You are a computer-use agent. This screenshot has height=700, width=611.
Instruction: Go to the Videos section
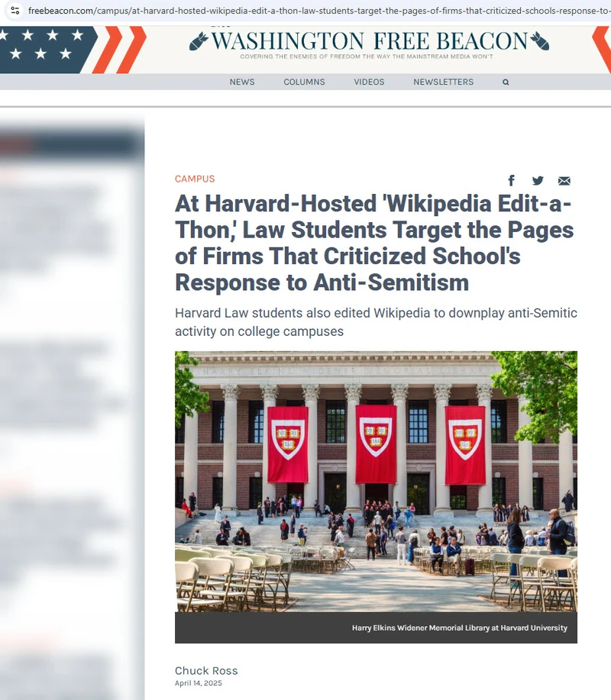pos(369,82)
